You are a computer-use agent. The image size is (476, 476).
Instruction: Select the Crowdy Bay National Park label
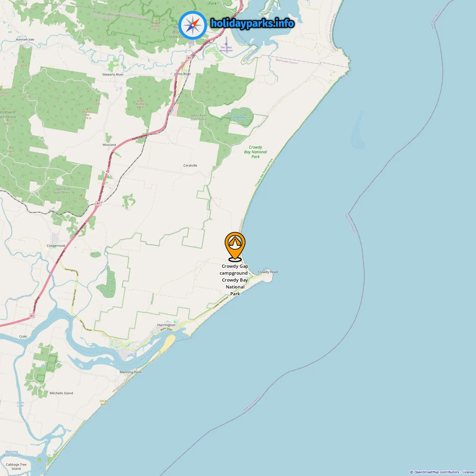pos(256,152)
